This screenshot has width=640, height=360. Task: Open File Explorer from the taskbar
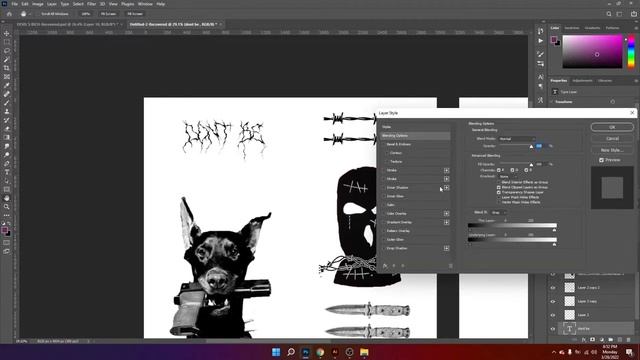coord(364,352)
